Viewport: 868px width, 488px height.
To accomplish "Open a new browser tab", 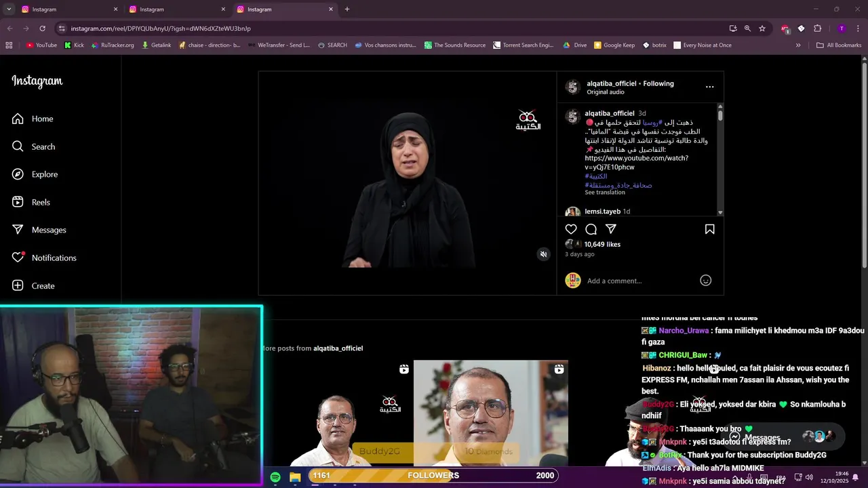I will (x=347, y=9).
